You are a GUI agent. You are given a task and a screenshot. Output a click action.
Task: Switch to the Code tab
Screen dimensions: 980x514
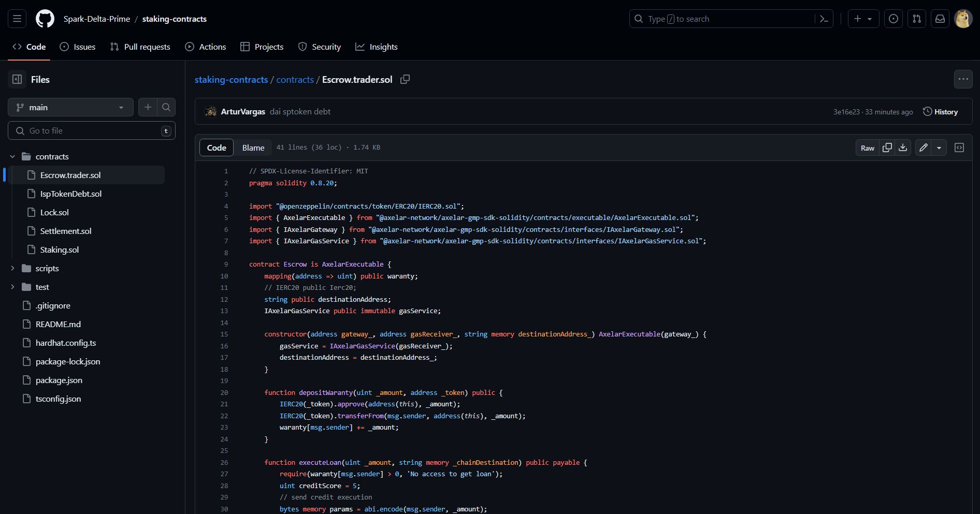click(30, 47)
